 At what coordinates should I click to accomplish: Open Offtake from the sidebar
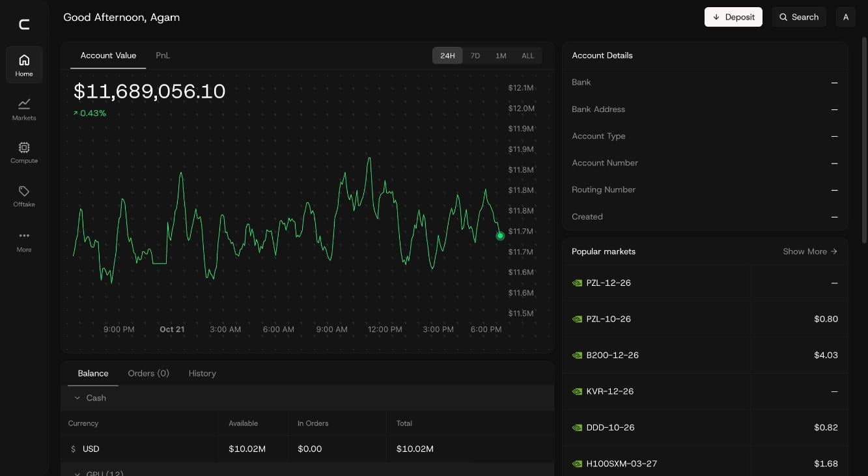tap(24, 196)
